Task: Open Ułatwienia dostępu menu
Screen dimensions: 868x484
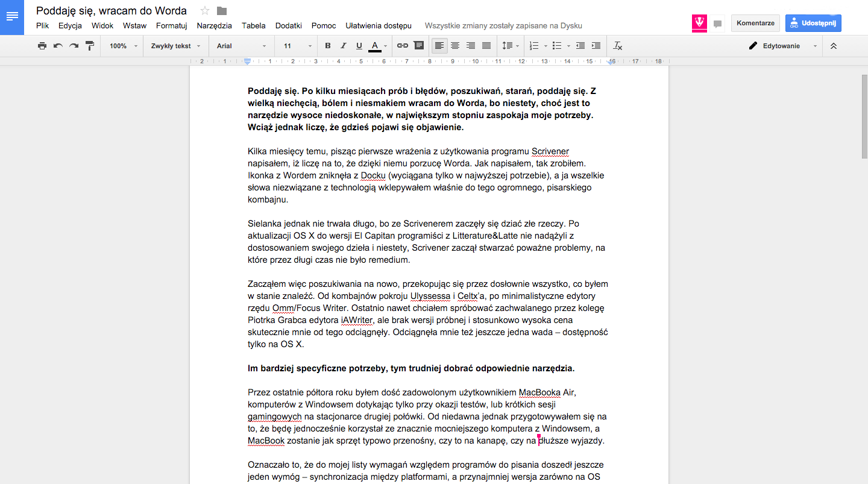Action: (x=379, y=26)
